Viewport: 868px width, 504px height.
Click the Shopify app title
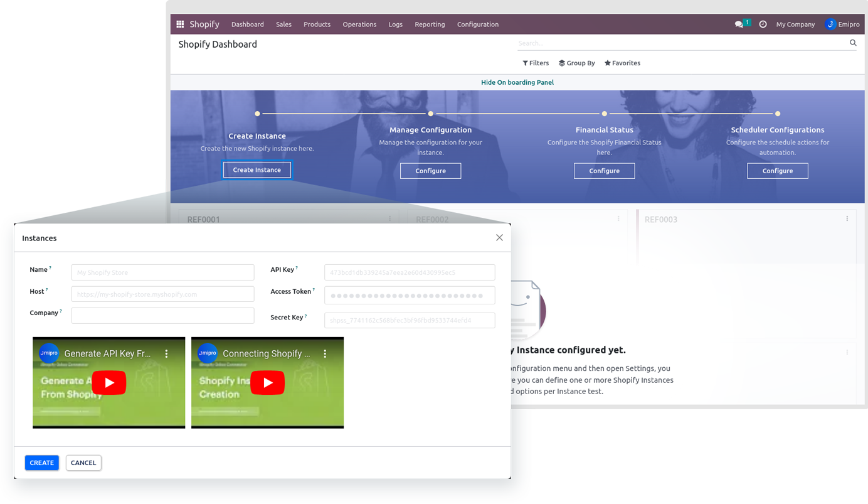pyautogui.click(x=204, y=24)
